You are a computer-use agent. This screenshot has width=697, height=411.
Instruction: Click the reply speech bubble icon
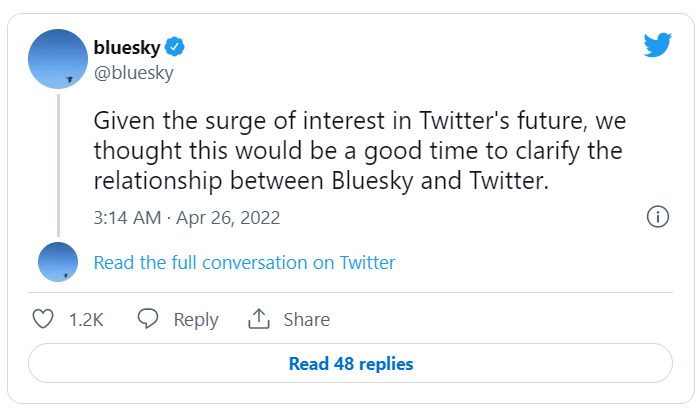point(149,319)
